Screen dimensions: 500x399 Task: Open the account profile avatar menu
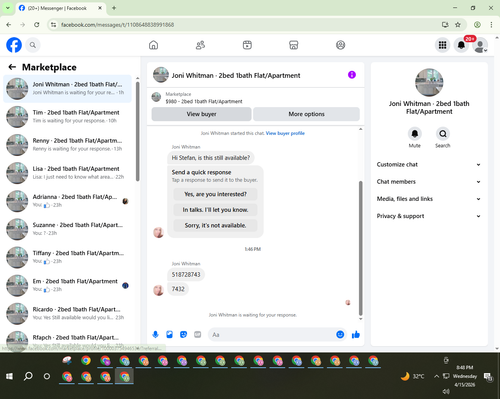click(x=480, y=45)
